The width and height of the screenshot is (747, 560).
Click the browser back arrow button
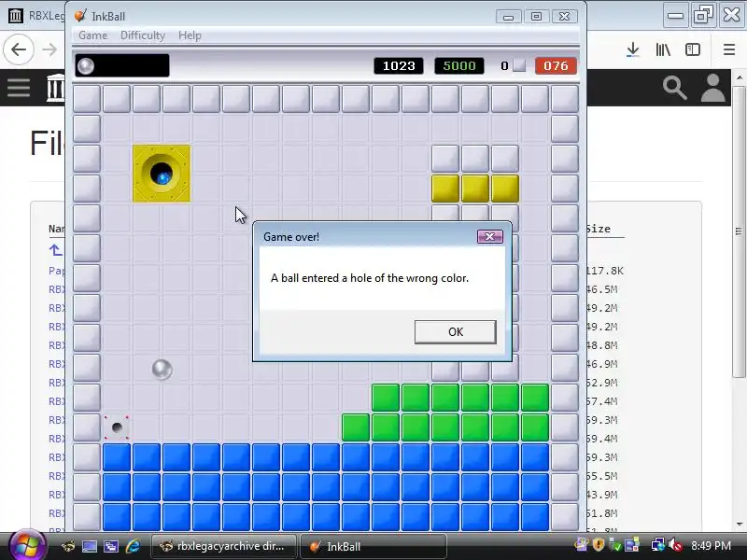pyautogui.click(x=19, y=49)
